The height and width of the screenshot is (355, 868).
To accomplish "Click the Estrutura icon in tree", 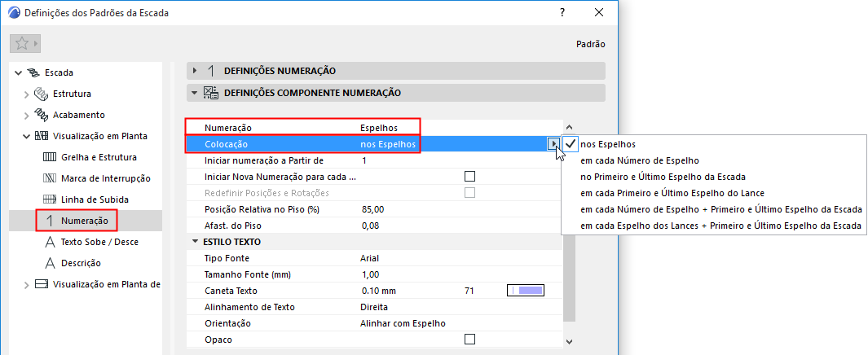I will point(42,94).
